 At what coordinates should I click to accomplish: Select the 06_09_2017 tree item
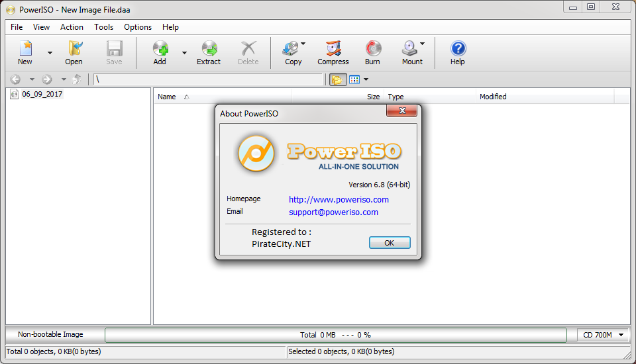point(42,94)
